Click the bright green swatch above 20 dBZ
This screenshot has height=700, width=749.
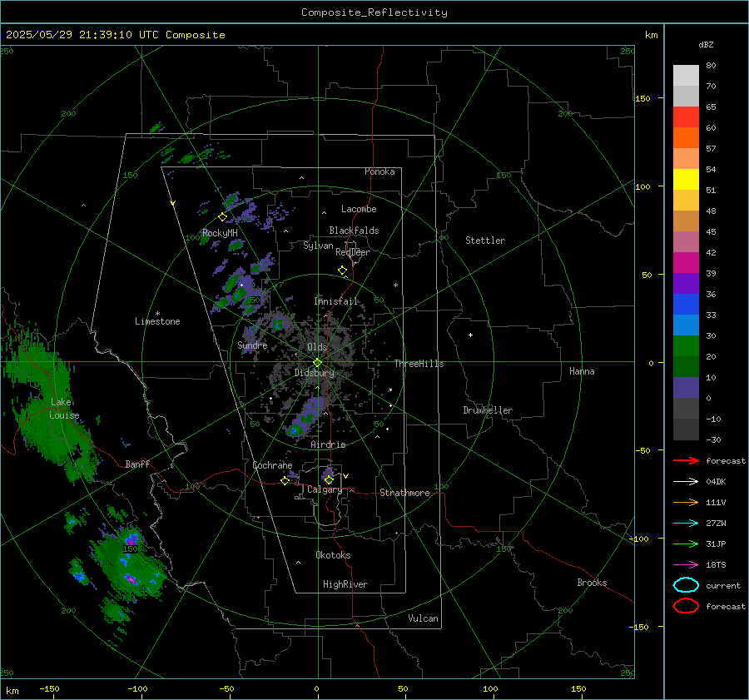pyautogui.click(x=686, y=346)
